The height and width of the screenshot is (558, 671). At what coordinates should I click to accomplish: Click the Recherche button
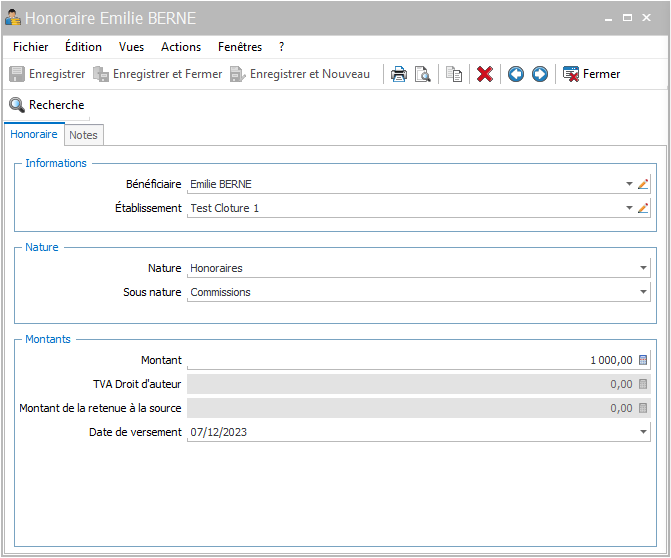(x=47, y=105)
